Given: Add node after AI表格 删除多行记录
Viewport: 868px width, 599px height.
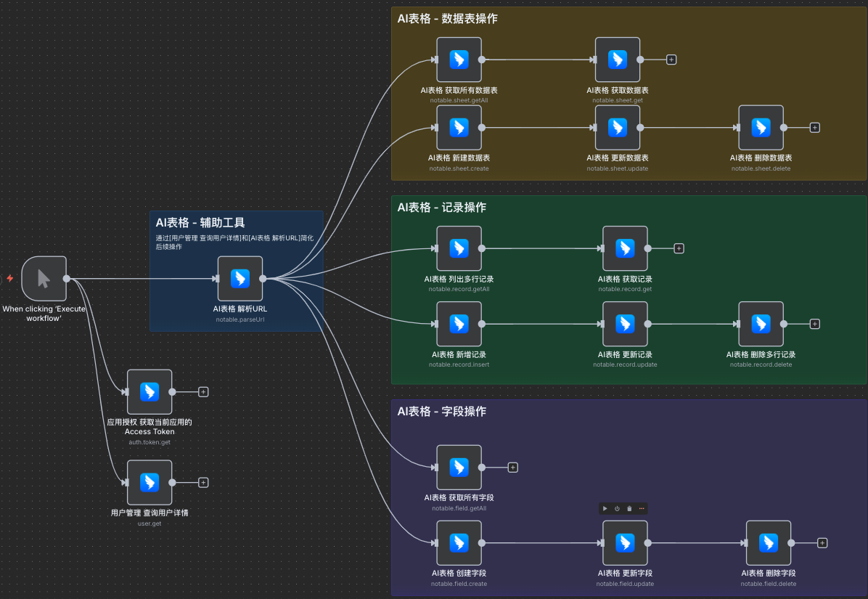Looking at the screenshot, I should coord(815,324).
